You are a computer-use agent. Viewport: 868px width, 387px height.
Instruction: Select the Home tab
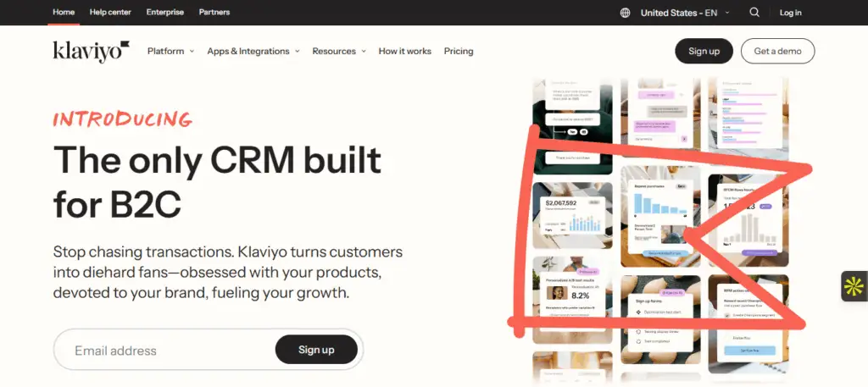click(64, 12)
